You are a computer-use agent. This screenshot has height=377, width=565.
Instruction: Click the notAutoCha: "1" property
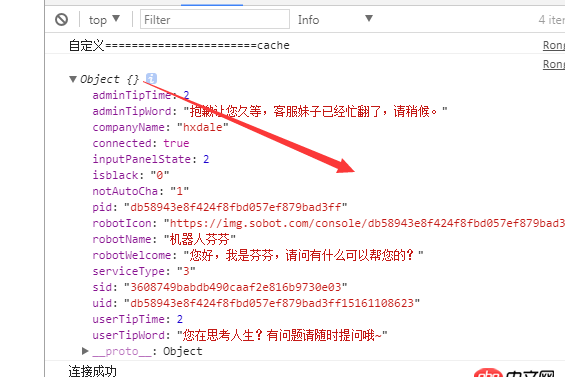point(141,191)
